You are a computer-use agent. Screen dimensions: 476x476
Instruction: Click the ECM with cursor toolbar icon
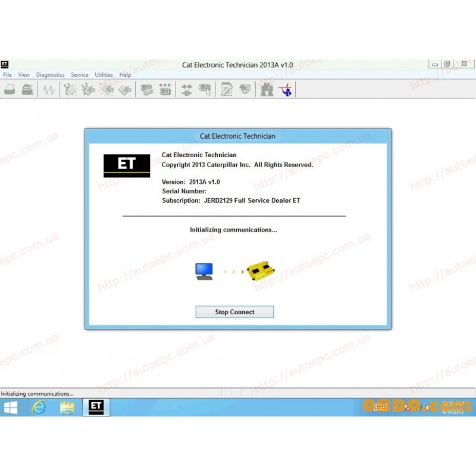point(205,90)
